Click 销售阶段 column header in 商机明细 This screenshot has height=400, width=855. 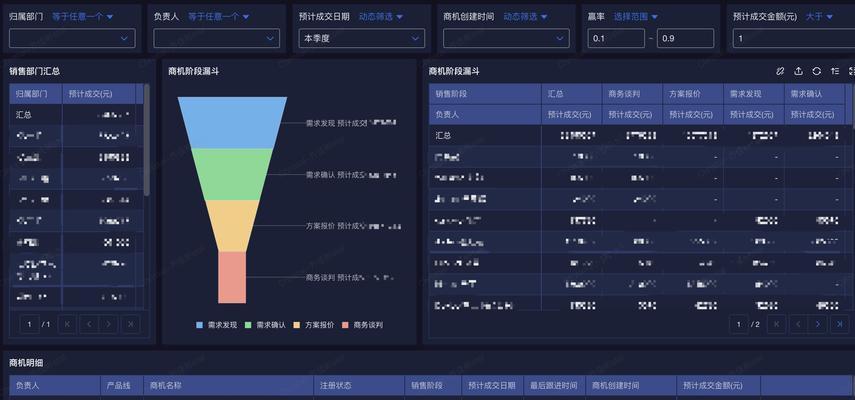[433, 385]
